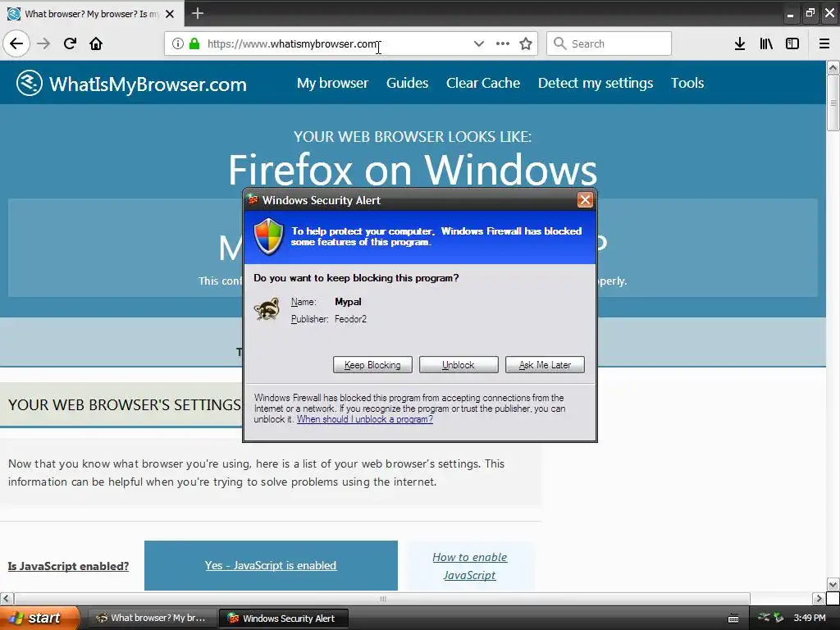Click 'Yes - JavaScript is enabled' link
This screenshot has height=630, width=840.
point(271,566)
